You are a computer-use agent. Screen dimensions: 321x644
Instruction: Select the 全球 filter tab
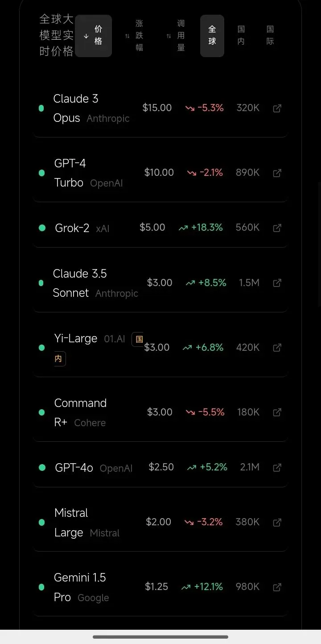(x=212, y=36)
